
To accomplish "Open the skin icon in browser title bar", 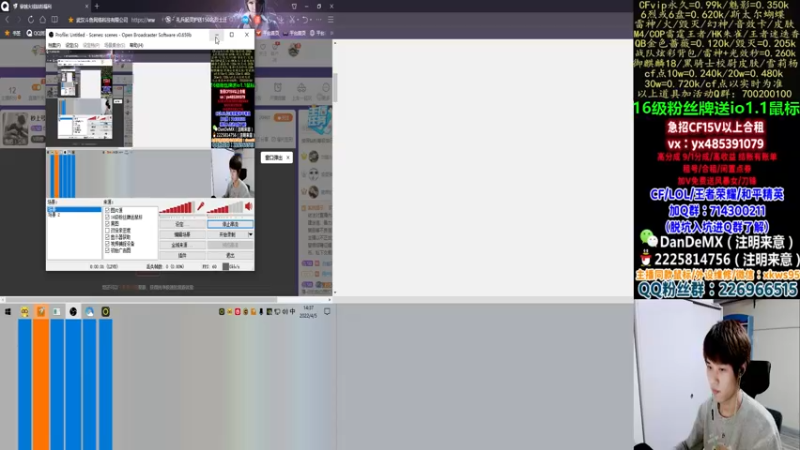I will [x=294, y=6].
